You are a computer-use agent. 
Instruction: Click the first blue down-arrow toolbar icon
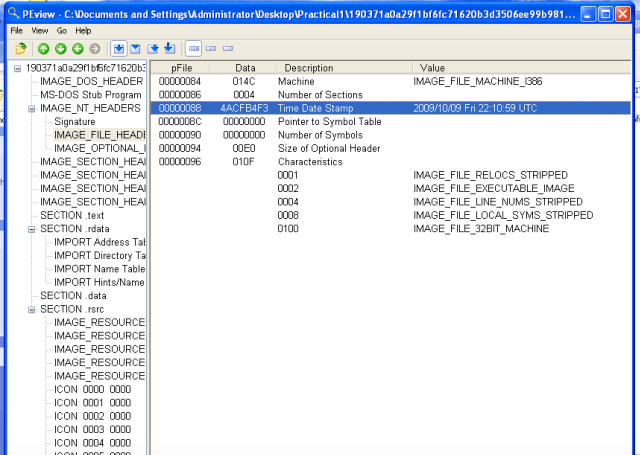click(x=119, y=48)
